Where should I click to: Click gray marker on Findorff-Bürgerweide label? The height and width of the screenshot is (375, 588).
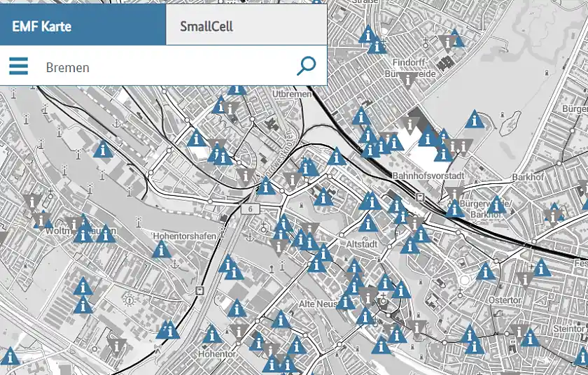click(407, 80)
